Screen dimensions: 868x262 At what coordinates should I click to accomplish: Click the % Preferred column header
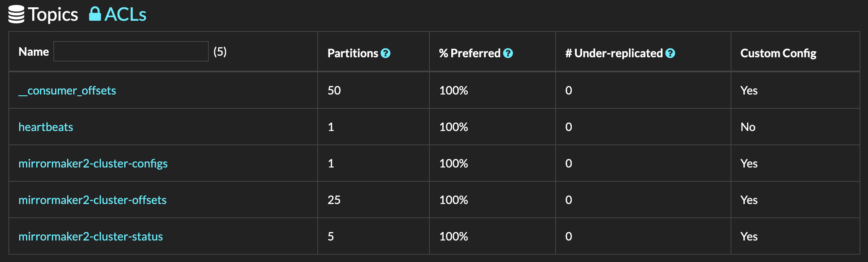(x=469, y=53)
